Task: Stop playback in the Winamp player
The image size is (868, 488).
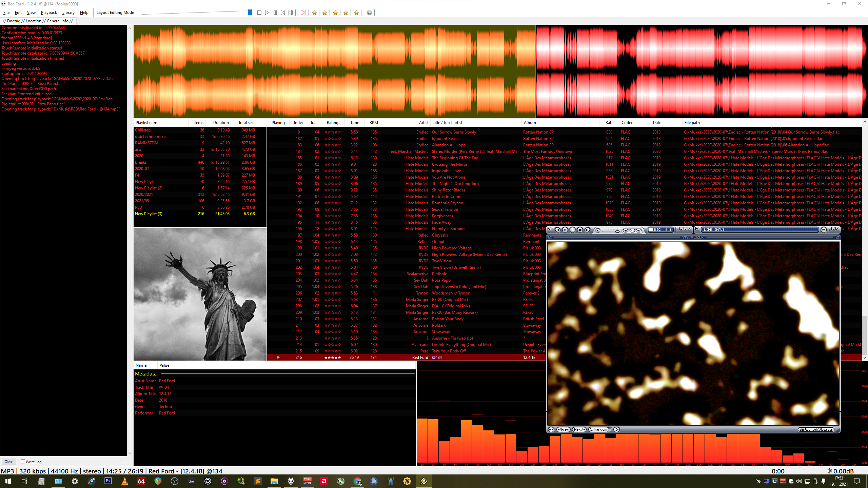Action: tap(580, 230)
